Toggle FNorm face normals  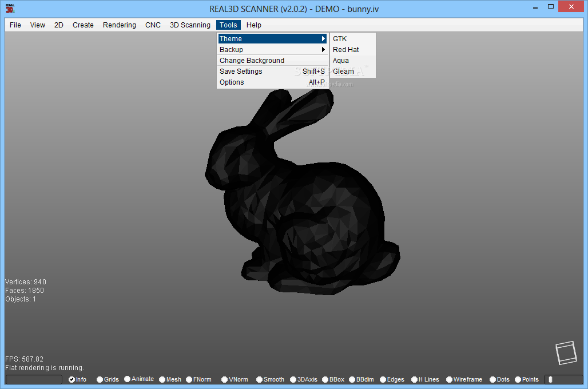coord(198,379)
